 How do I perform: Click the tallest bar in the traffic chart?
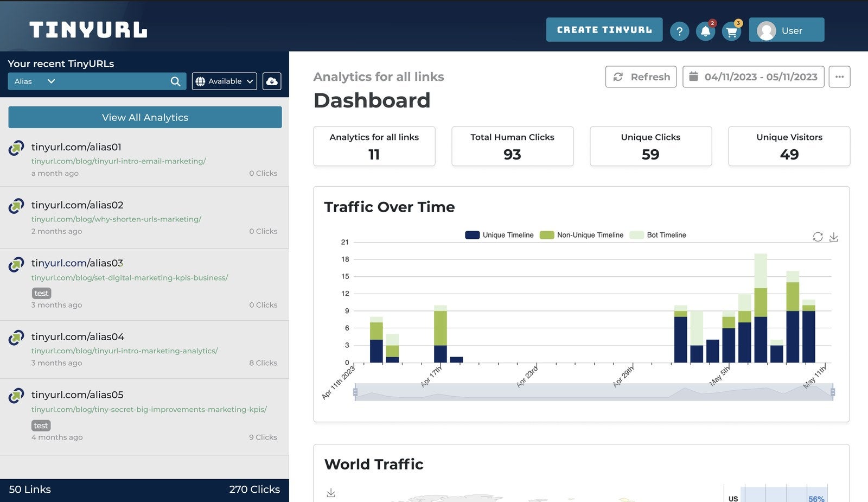click(x=761, y=308)
